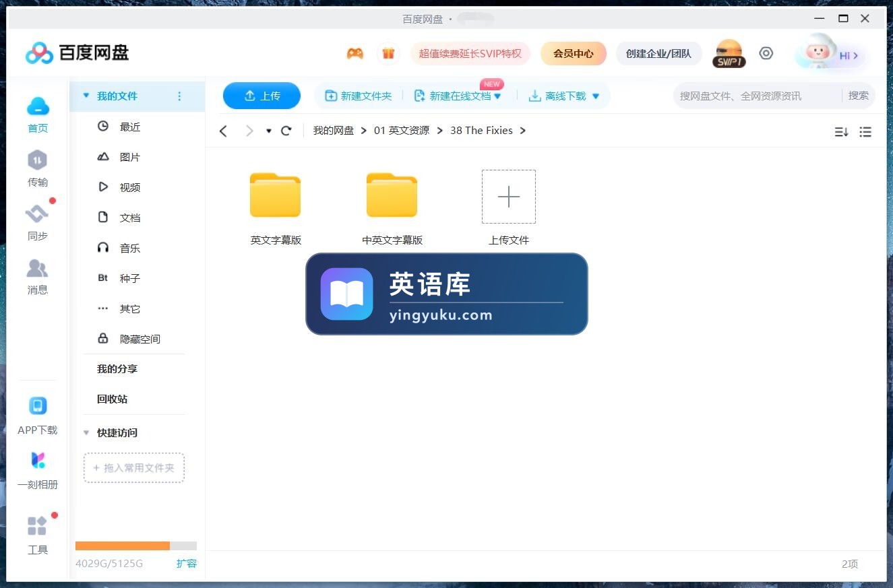Viewport: 893px width, 588px height.
Task: Open 回收站 recycle bin
Action: pyautogui.click(x=112, y=399)
